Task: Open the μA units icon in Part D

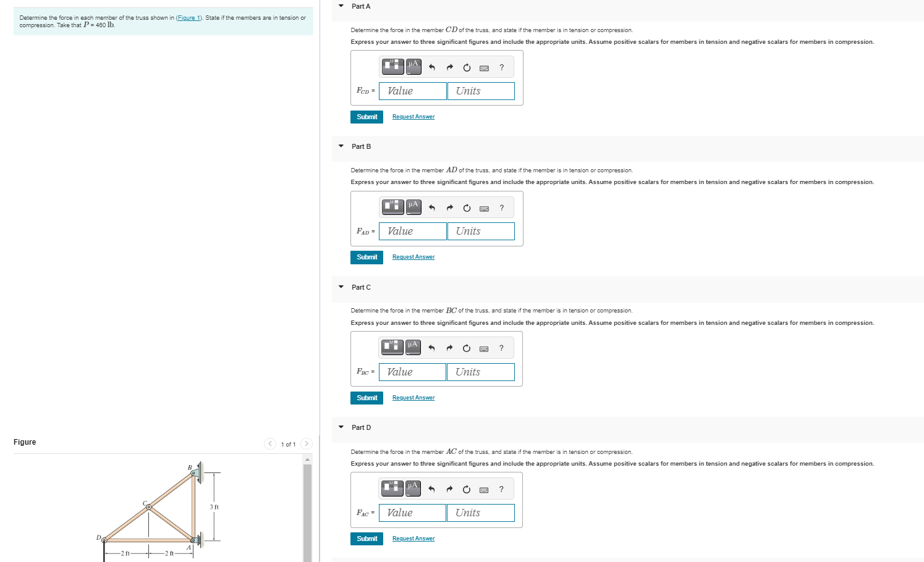Action: (413, 488)
